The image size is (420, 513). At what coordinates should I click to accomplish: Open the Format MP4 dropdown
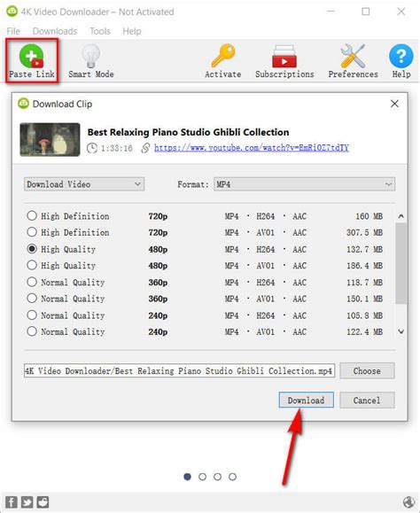tap(304, 184)
